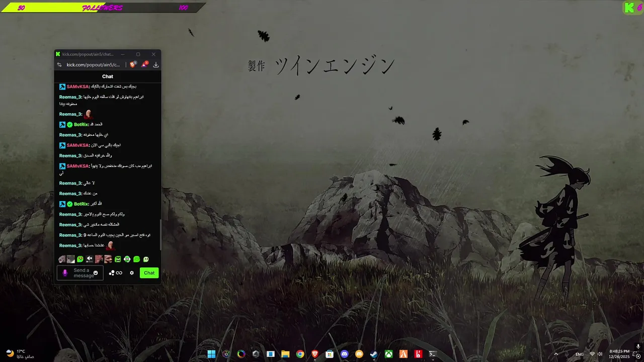Open terminal app in taskbar
Screen dimensions: 644x362
(433, 354)
